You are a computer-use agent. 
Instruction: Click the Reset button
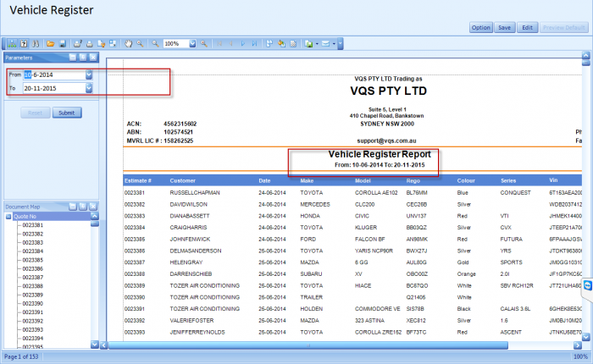pos(36,113)
